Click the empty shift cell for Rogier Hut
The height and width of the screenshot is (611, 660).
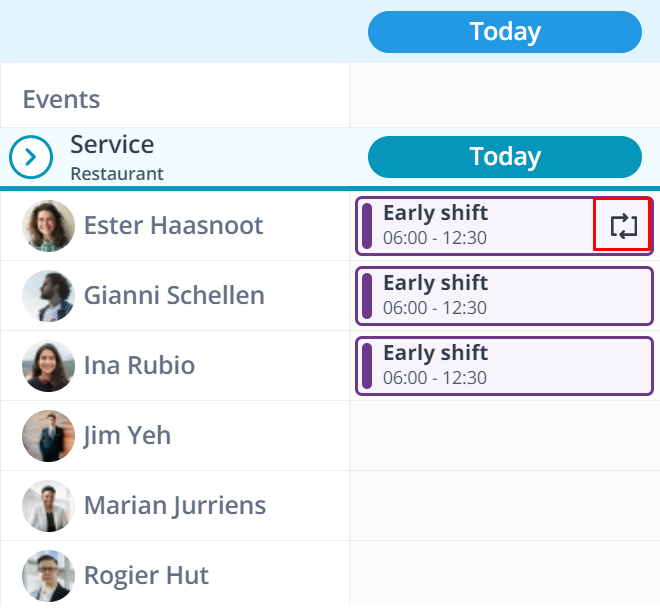[x=505, y=575]
